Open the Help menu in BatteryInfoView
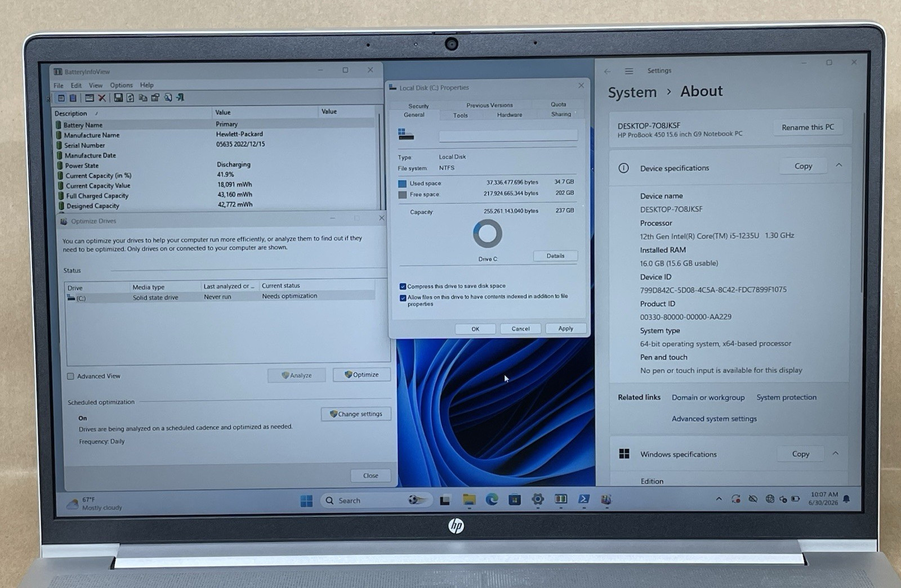Screen dimensions: 901x588 pos(147,86)
